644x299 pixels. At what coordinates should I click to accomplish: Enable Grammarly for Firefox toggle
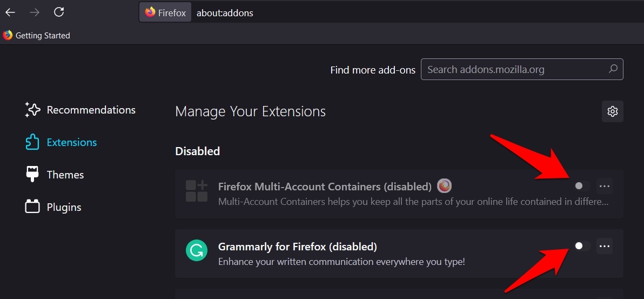coord(581,246)
